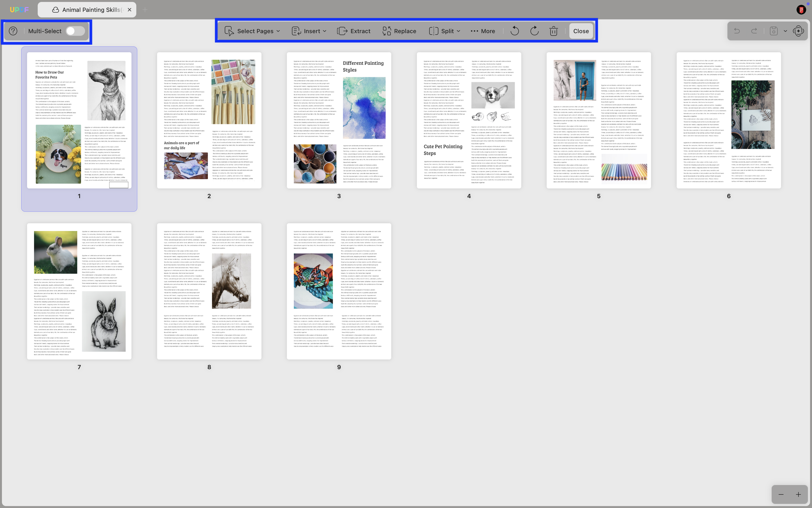Screen dimensions: 812x508
Task: Close the Animal Painting Skills tab
Action: pos(130,10)
